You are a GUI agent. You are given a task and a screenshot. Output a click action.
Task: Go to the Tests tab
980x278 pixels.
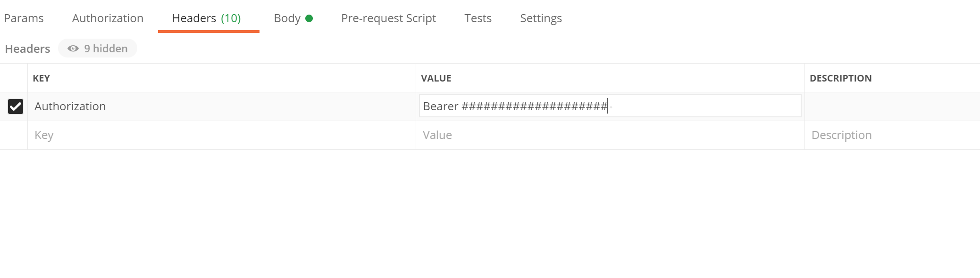point(478,18)
